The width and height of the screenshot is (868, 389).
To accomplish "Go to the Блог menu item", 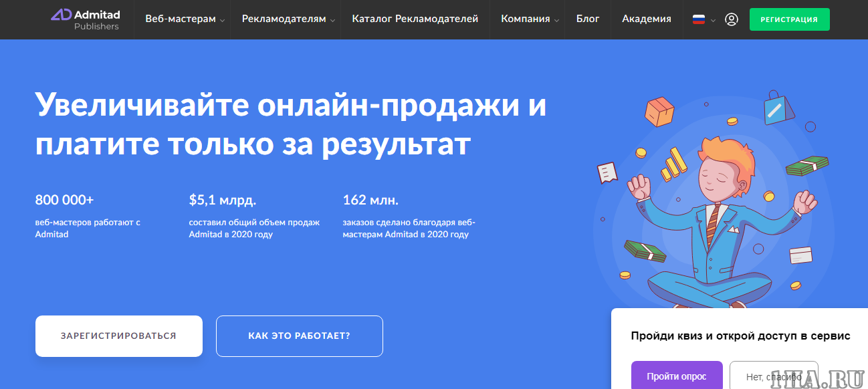I will tap(588, 19).
